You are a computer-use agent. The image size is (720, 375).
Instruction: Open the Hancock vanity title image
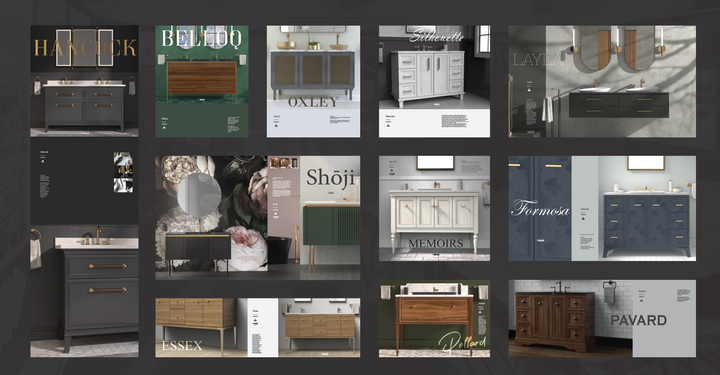pyautogui.click(x=84, y=81)
